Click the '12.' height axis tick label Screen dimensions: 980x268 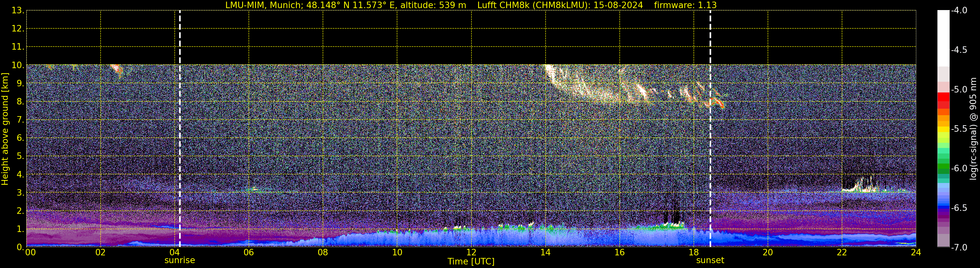(x=18, y=29)
